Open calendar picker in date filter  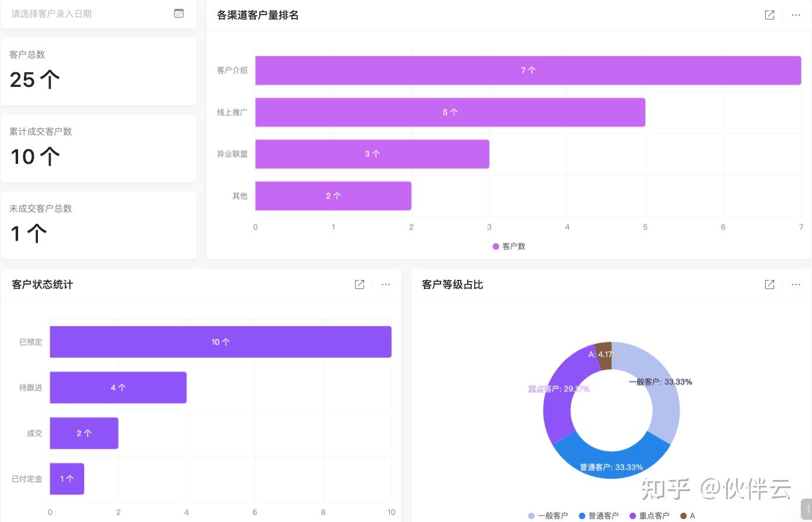(x=179, y=13)
